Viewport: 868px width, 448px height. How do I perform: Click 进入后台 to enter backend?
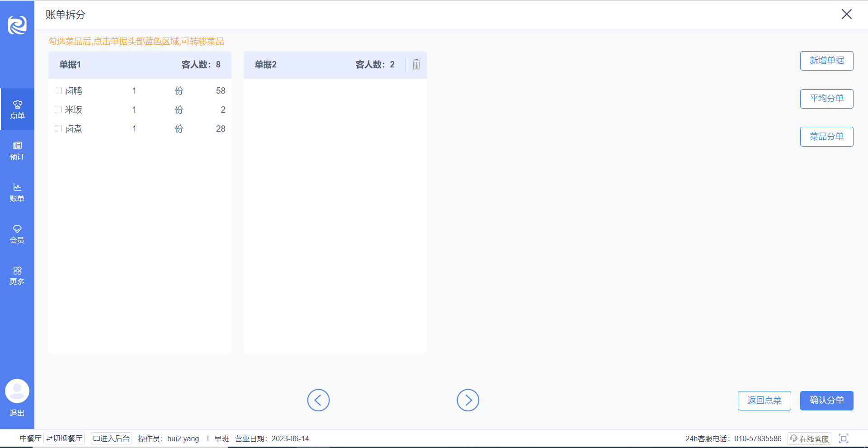[x=111, y=438]
